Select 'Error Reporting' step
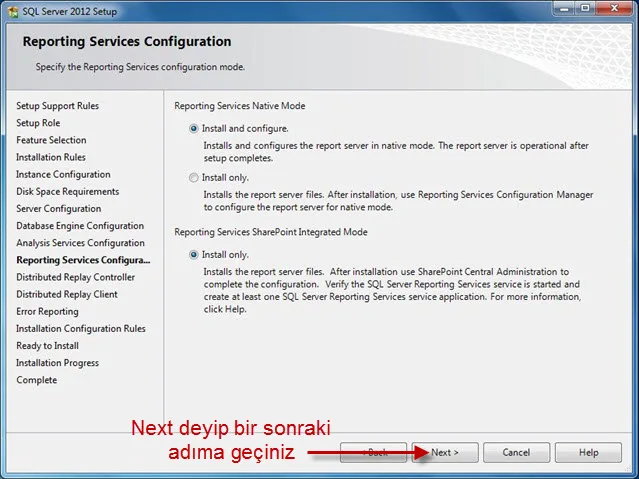Image resolution: width=639 pixels, height=479 pixels. click(47, 311)
